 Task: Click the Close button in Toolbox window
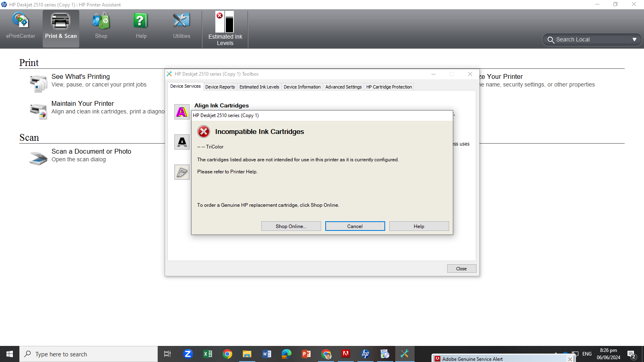462,269
